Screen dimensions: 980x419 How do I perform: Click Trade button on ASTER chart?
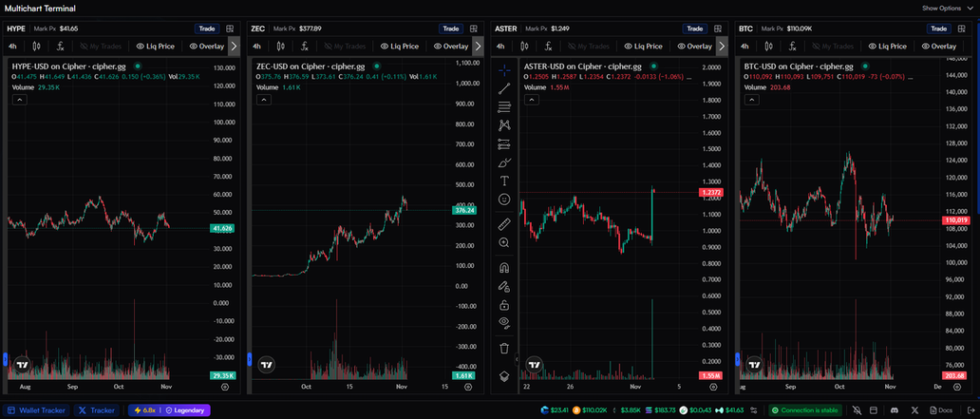[x=695, y=29]
